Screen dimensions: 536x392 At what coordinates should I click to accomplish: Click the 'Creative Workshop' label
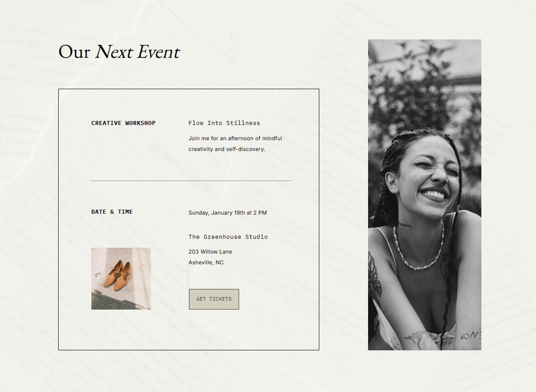coord(124,123)
